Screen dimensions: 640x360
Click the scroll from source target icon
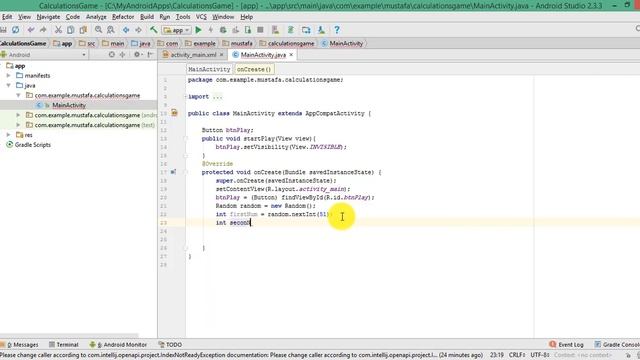click(111, 54)
